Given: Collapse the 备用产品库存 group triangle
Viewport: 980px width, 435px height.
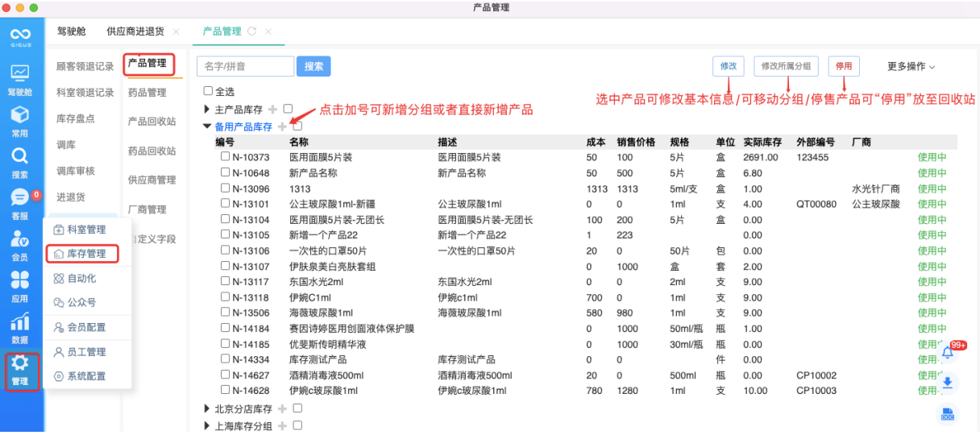Looking at the screenshot, I should pyautogui.click(x=207, y=127).
